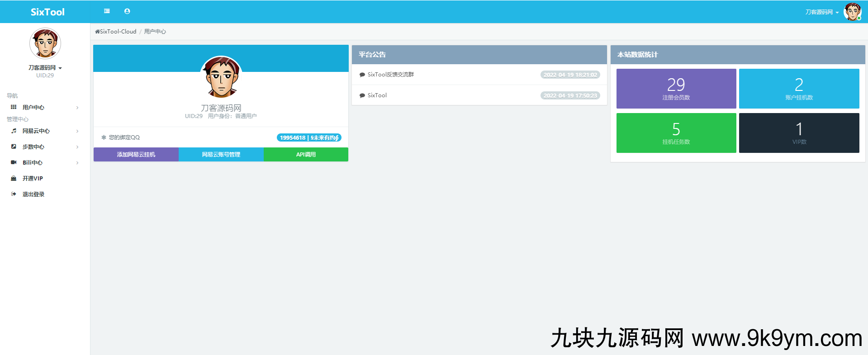Click the home icon in breadcrumb

coord(97,32)
